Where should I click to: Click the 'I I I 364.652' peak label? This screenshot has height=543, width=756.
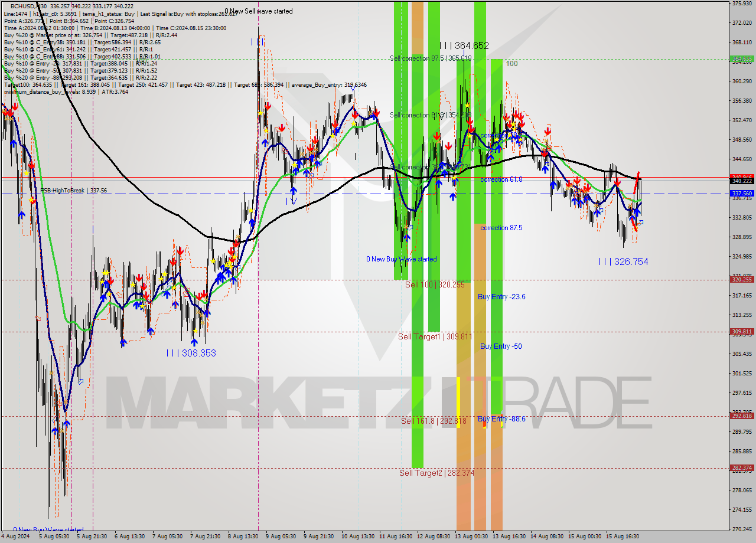click(464, 45)
